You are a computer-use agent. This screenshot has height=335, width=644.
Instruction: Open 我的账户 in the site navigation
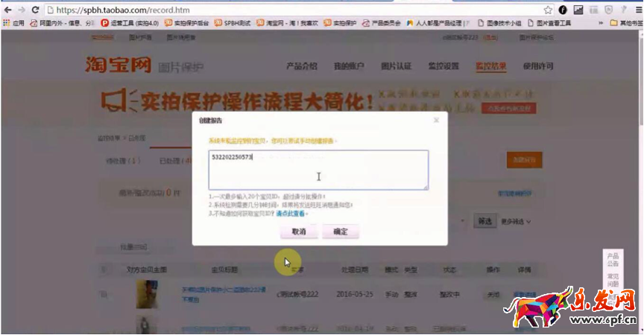point(349,66)
